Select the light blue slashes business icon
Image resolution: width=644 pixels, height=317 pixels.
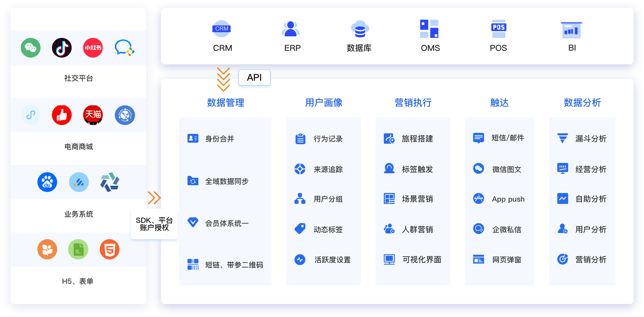[x=79, y=182]
